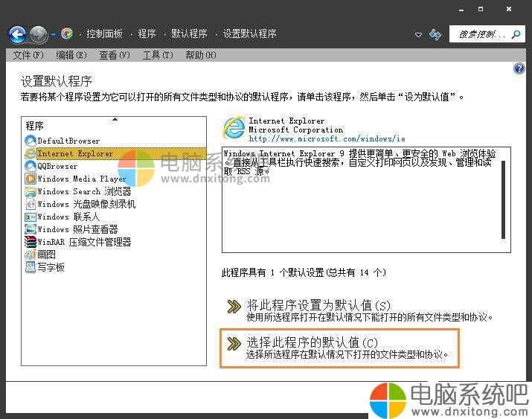Click the 控制面板 breadcrumb
This screenshot has width=532, height=419.
click(x=104, y=33)
